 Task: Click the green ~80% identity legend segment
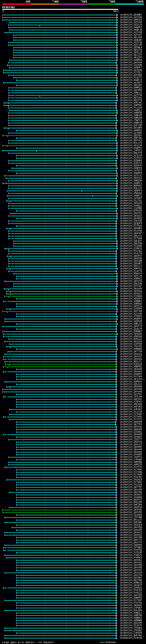(x=102, y=4)
